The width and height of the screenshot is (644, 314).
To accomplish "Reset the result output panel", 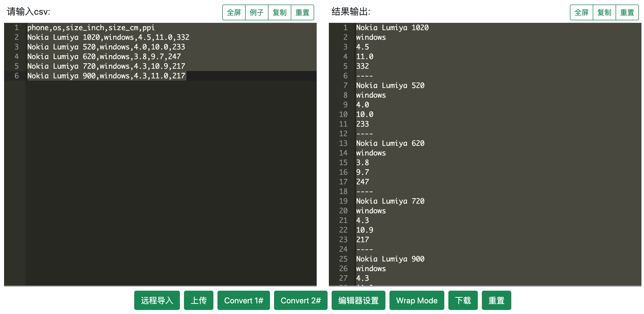I will click(x=627, y=12).
